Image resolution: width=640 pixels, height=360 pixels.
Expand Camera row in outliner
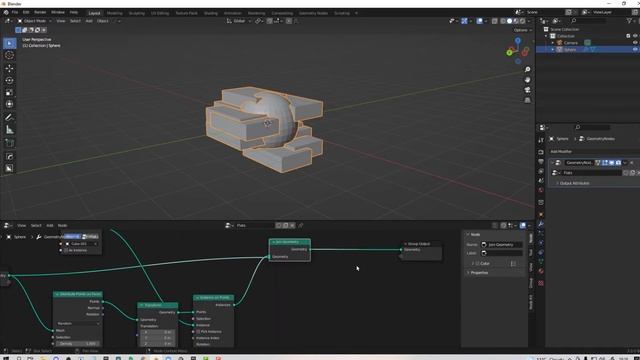coord(553,42)
